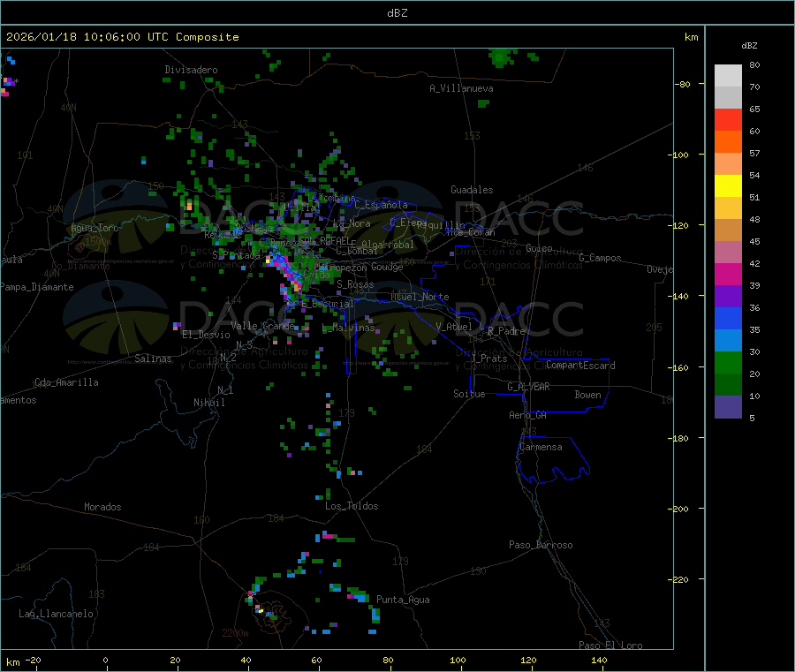Click the dBZ title at top
Viewport: 795px width, 672px height.
[x=397, y=13]
